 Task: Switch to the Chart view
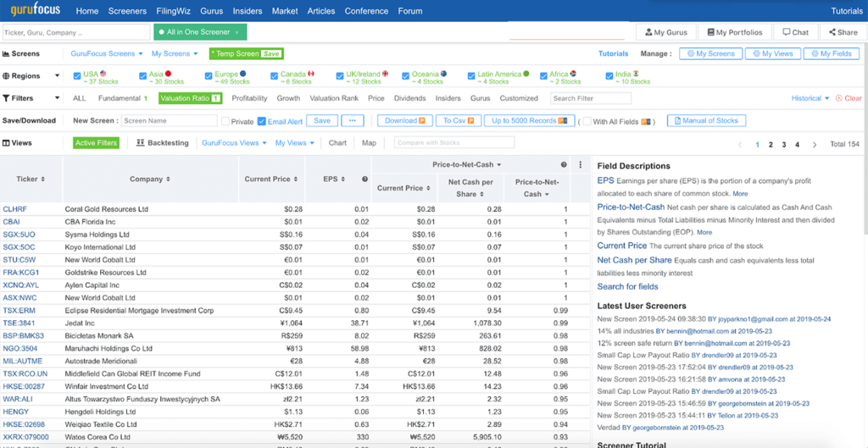(x=337, y=143)
